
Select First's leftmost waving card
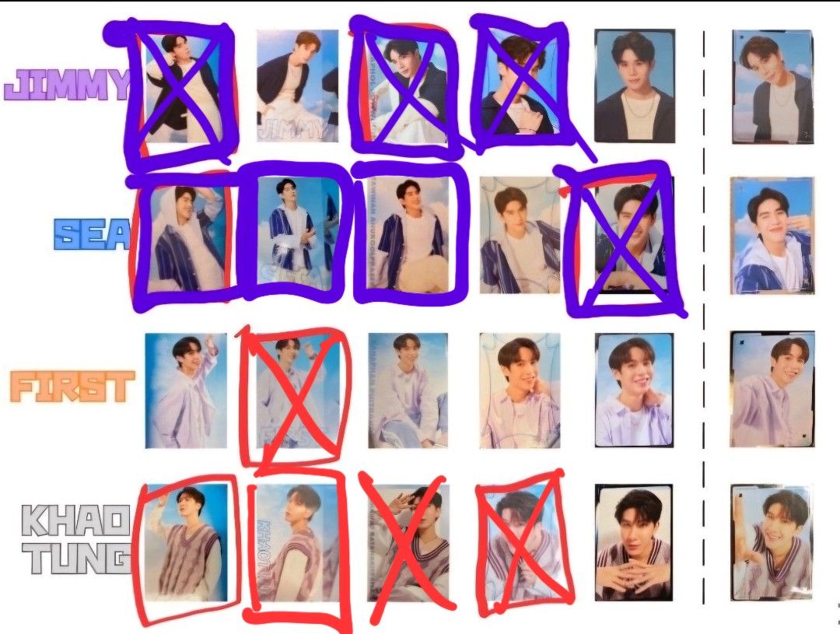186,391
